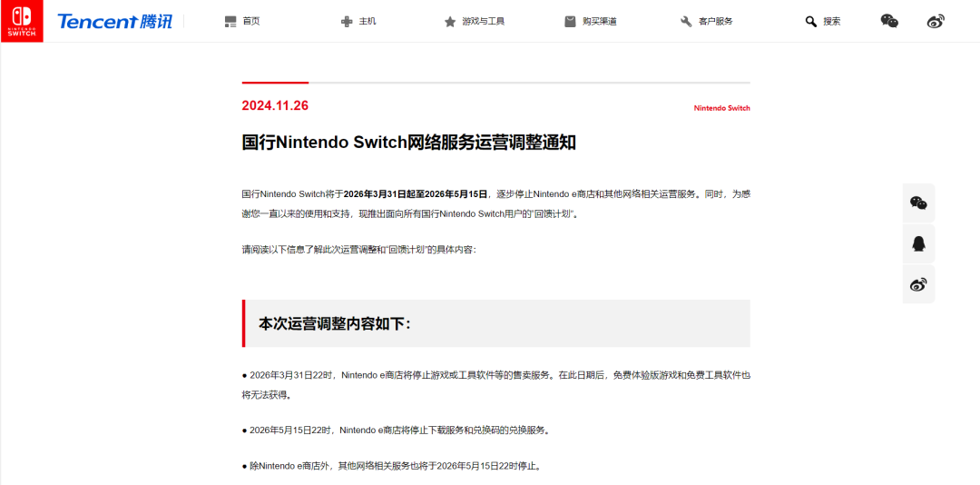
Task: Select the 购买渠道 menu label
Action: pos(599,21)
